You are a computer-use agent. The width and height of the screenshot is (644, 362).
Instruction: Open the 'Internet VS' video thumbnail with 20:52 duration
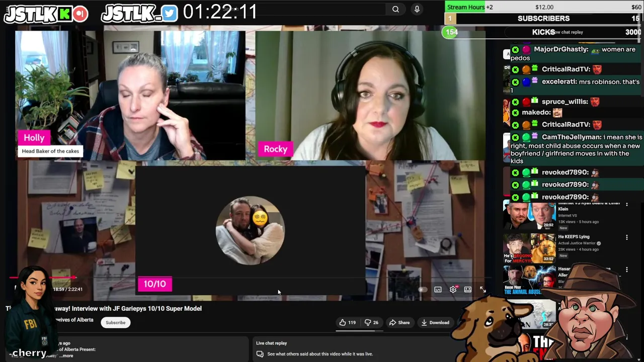529,215
